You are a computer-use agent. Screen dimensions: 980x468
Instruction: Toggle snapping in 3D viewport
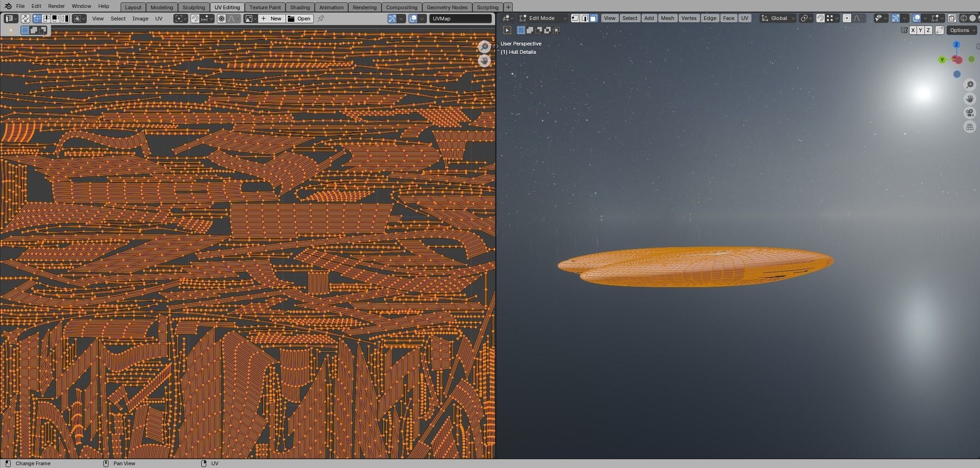(821, 18)
